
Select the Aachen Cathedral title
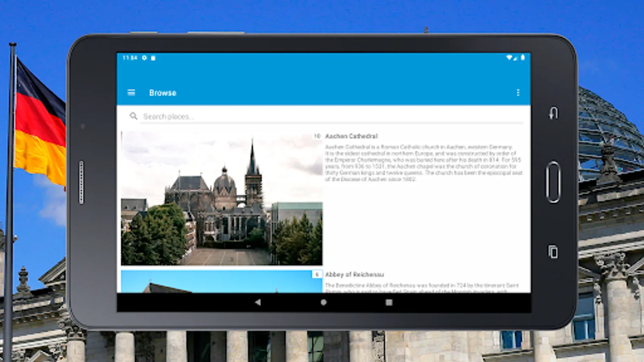point(351,136)
